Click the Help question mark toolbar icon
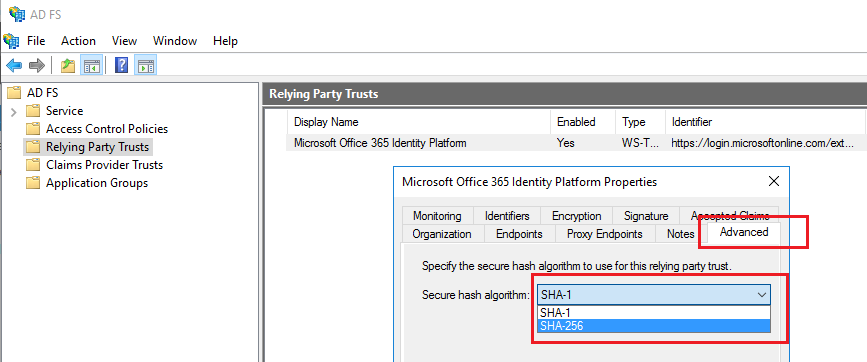This screenshot has width=867, height=362. (x=122, y=66)
